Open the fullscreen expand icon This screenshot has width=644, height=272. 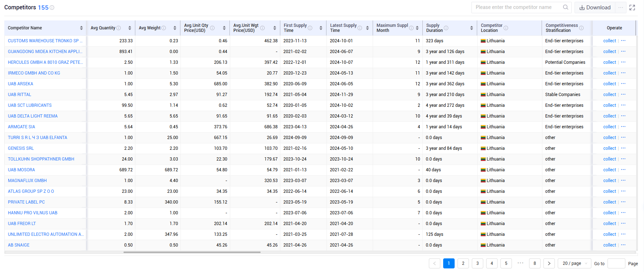pos(632,8)
